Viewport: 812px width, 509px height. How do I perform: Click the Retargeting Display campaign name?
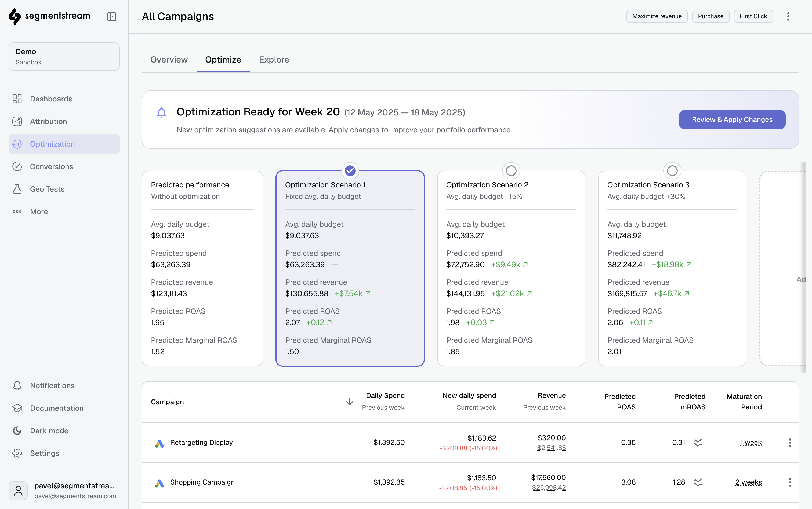(x=201, y=442)
